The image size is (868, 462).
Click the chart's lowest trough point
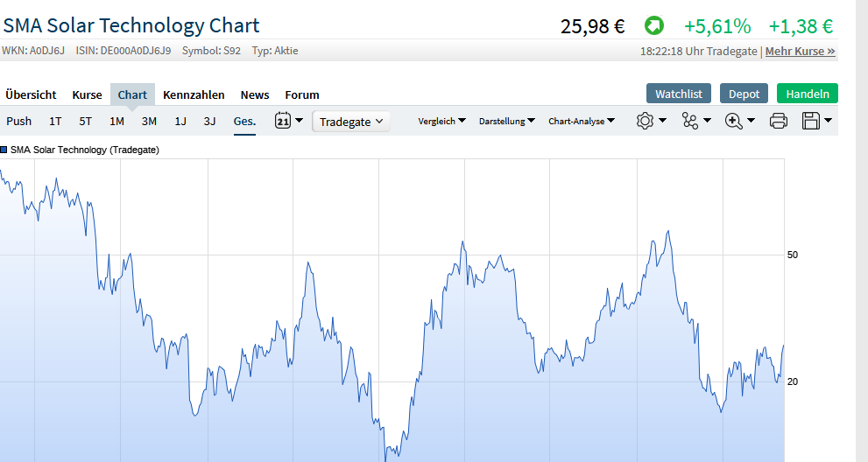(x=386, y=459)
